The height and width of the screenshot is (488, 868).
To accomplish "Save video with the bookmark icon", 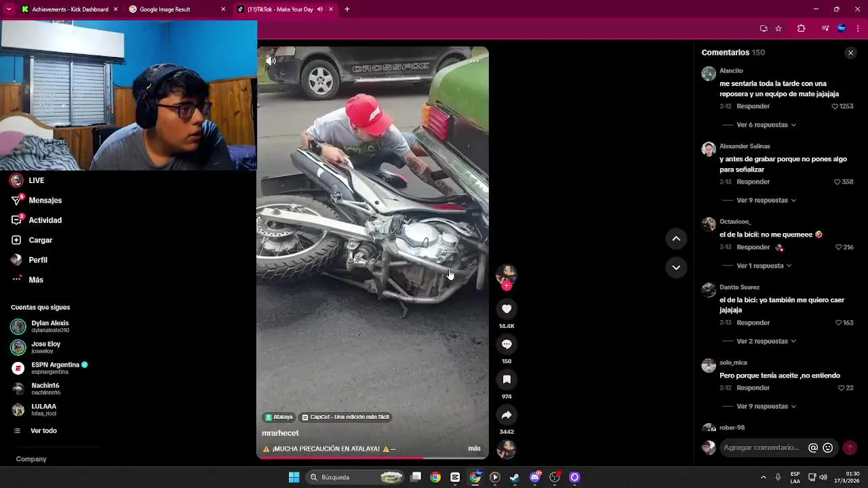I will (507, 380).
